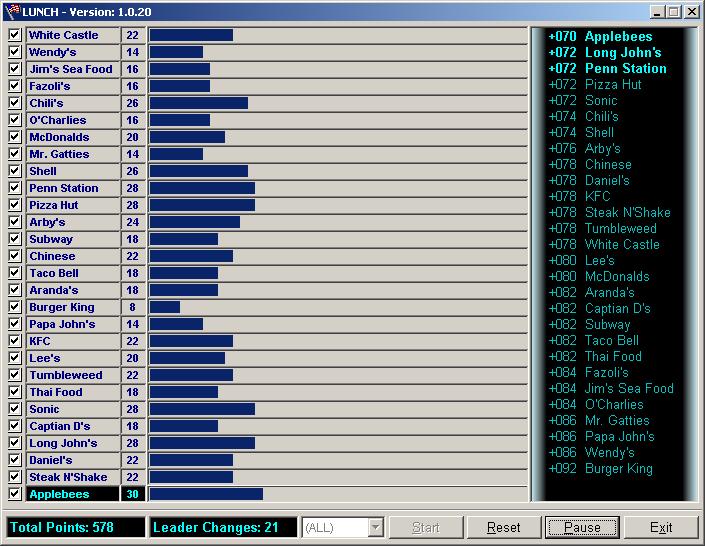Select the Thai Food name label

pyautogui.click(x=73, y=392)
